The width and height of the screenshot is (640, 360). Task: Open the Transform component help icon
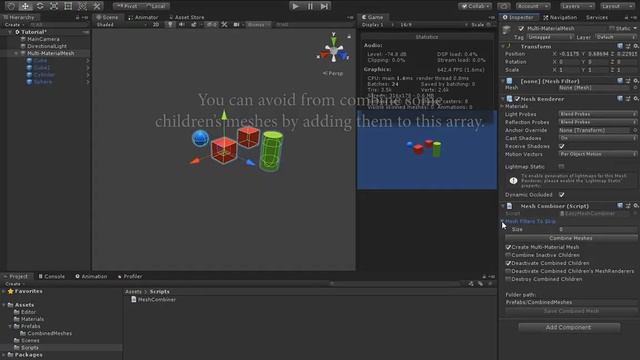[620, 46]
